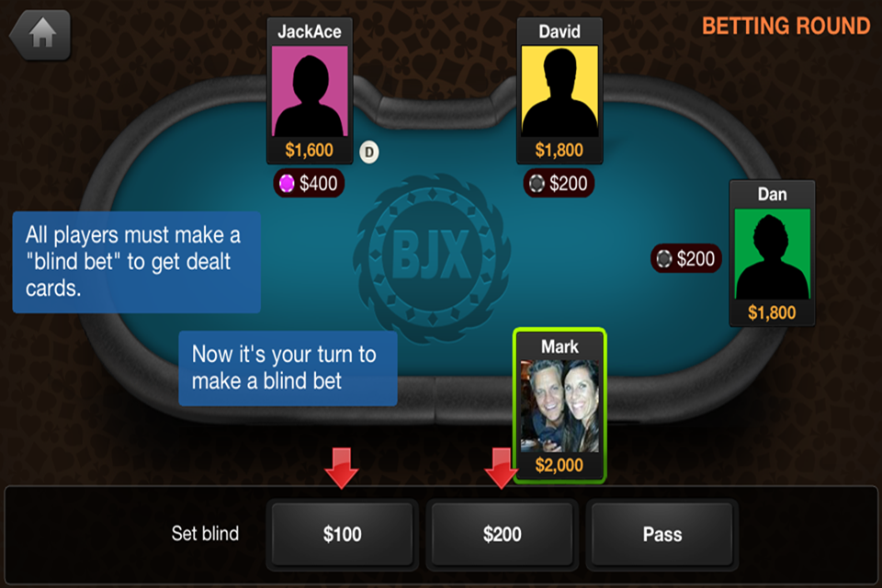Image resolution: width=882 pixels, height=588 pixels.
Task: Click the red arrow above $100
Action: pyautogui.click(x=342, y=469)
